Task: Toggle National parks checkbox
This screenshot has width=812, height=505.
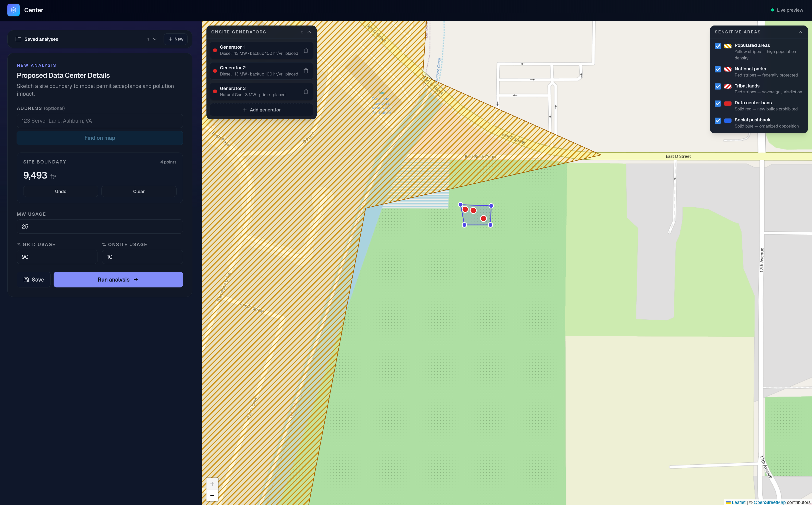Action: [x=717, y=69]
